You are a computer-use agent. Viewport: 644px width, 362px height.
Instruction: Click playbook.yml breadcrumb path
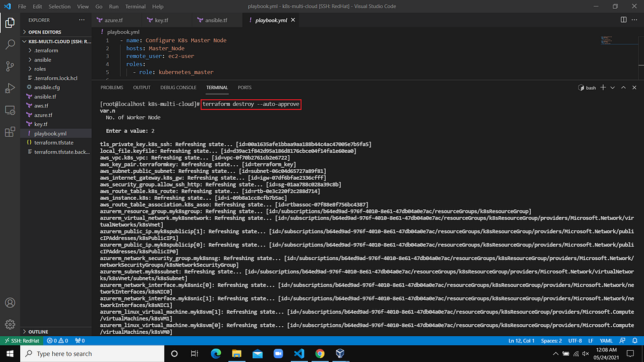coord(123,32)
